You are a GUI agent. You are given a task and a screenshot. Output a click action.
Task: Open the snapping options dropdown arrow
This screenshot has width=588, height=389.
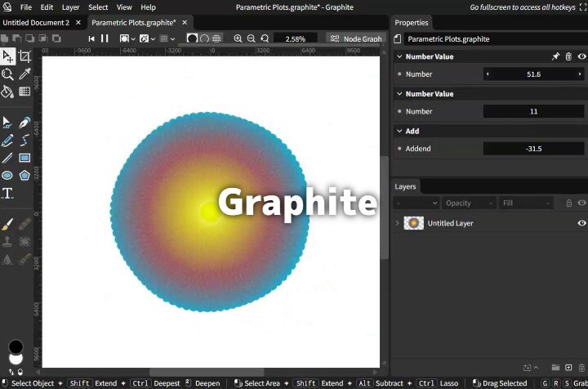[153, 39]
